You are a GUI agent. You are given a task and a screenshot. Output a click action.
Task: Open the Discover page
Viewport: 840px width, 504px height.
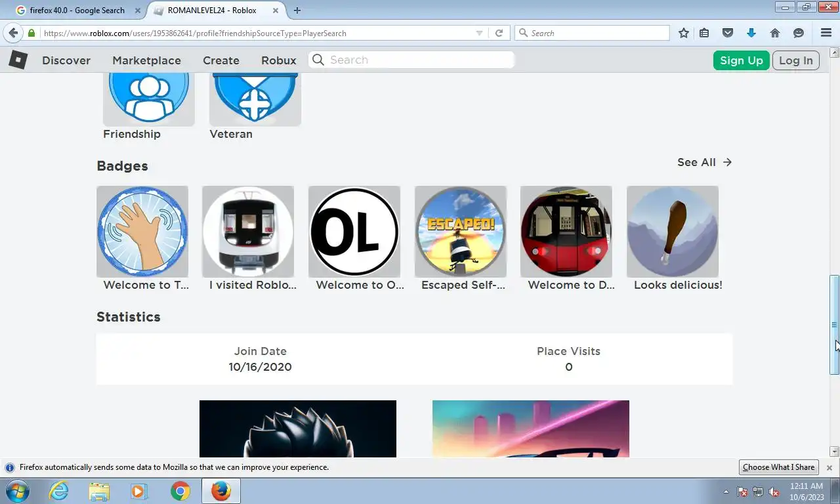tap(66, 60)
